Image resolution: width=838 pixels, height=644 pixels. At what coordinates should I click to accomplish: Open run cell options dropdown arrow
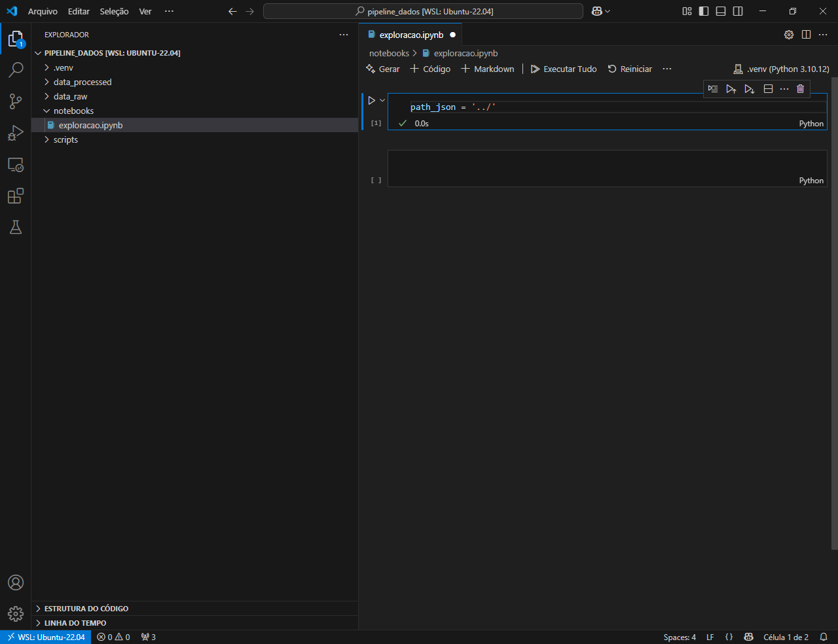point(382,100)
